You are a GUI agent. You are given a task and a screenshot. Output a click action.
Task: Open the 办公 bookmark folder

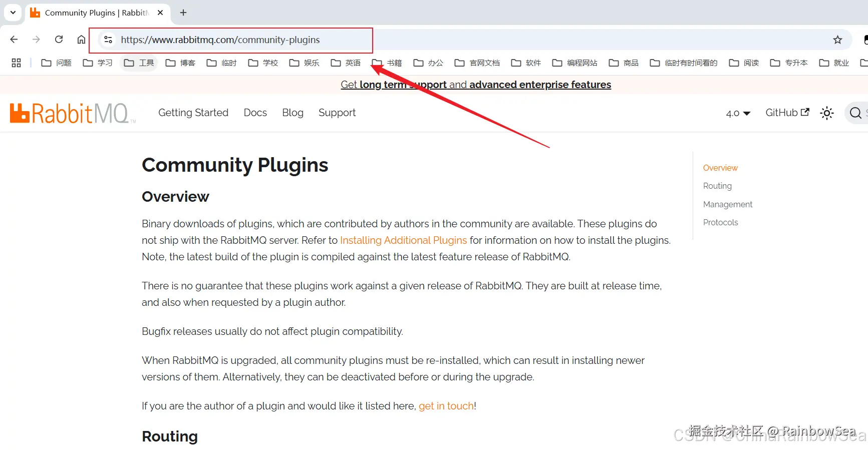[429, 63]
